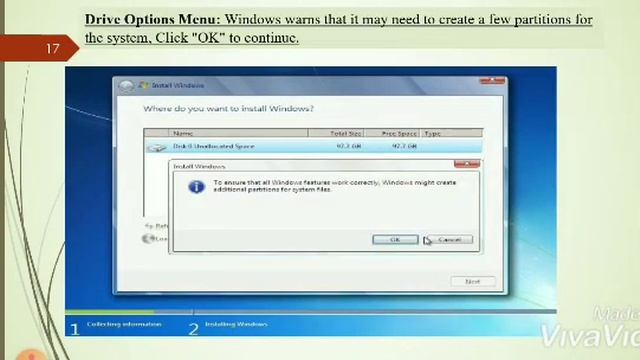Image resolution: width=640 pixels, height=360 pixels.
Task: Go back using the round back arrow
Action: pos(126,86)
